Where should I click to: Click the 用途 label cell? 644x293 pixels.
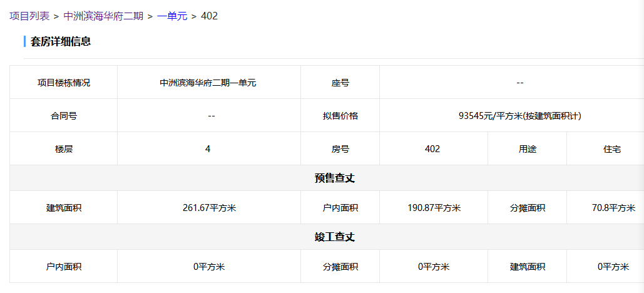point(527,149)
